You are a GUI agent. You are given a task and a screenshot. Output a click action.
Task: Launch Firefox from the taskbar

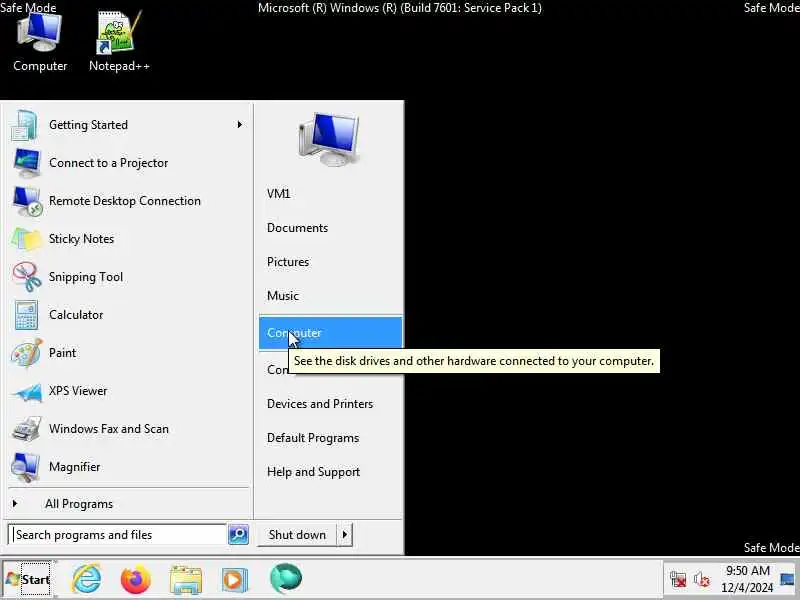pyautogui.click(x=136, y=580)
